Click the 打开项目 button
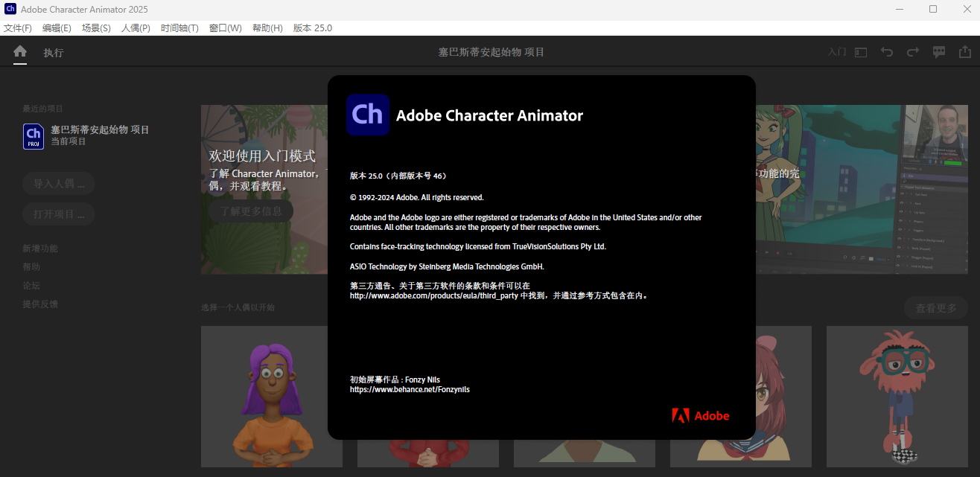This screenshot has height=477, width=980. (58, 214)
